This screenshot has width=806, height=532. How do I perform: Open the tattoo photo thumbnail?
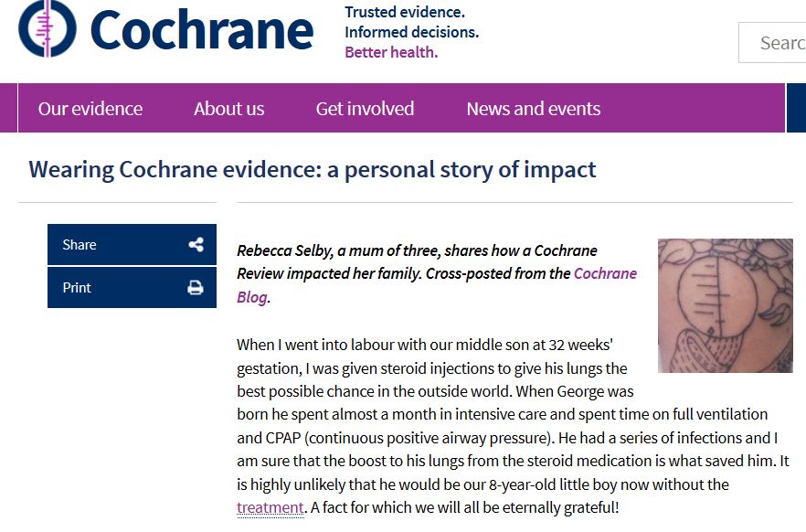point(726,305)
